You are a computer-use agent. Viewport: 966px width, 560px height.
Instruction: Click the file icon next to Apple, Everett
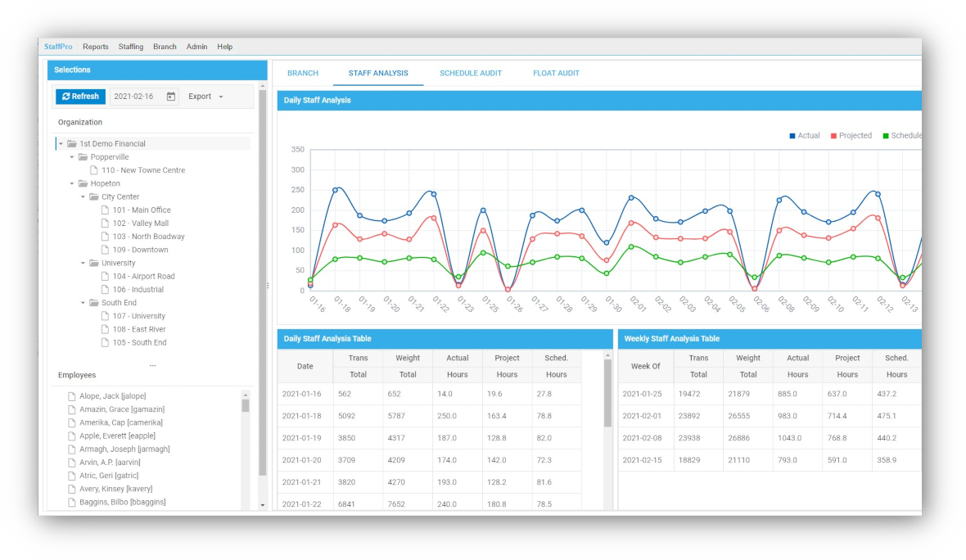point(71,436)
